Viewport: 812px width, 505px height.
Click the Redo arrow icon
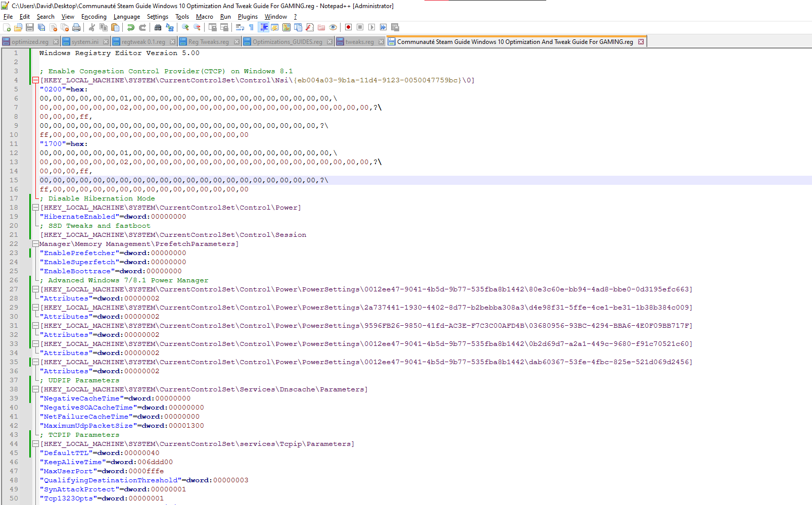(142, 27)
